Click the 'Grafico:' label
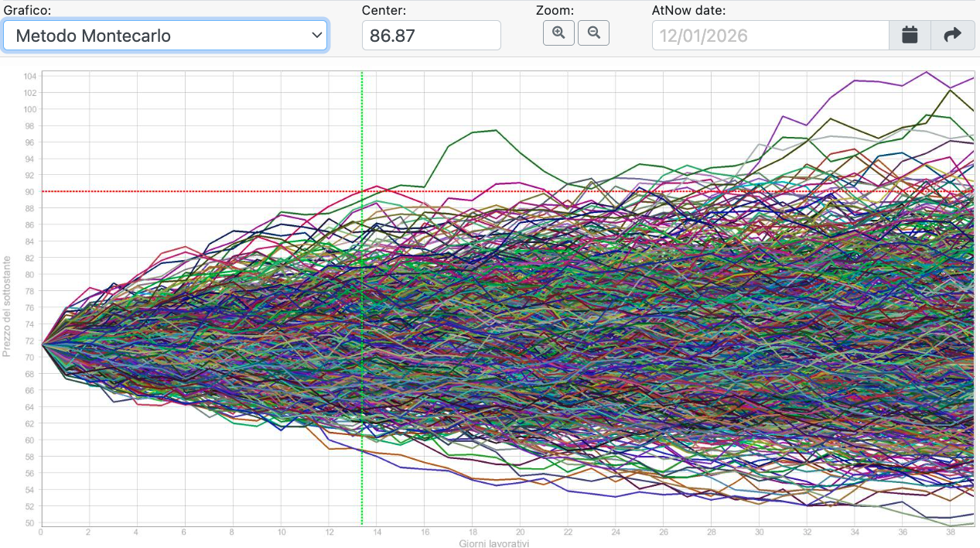This screenshot has height=548, width=980. [x=29, y=11]
